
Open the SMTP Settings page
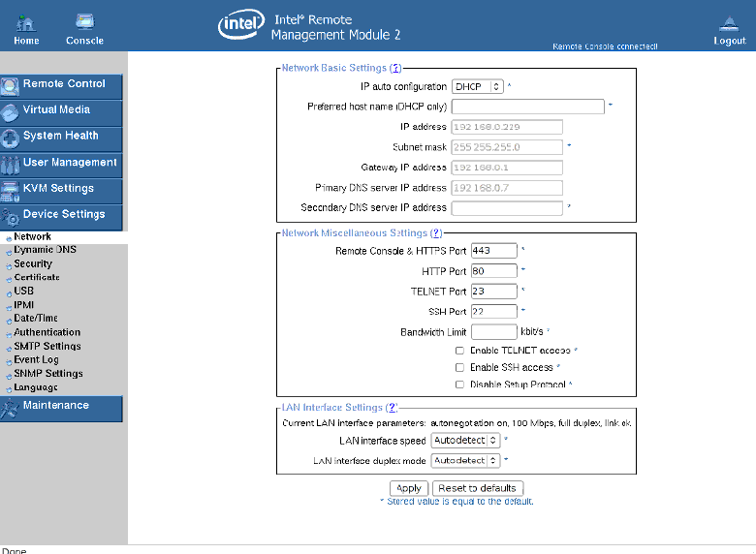[x=47, y=347]
